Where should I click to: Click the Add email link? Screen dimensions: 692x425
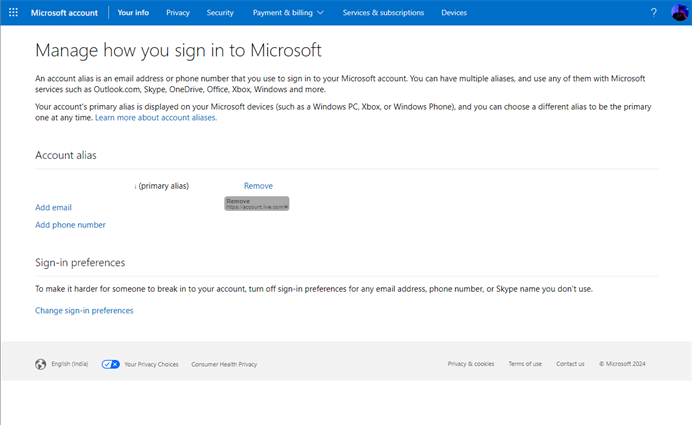53,207
